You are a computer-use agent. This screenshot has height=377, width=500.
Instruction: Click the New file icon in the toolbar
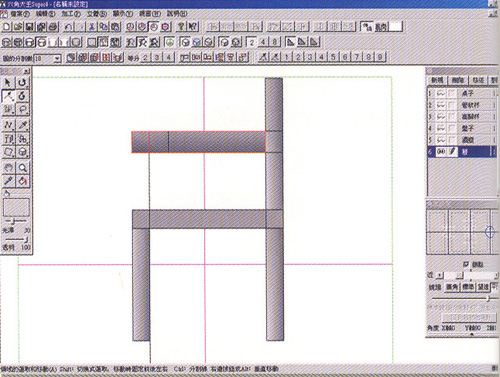(7, 27)
